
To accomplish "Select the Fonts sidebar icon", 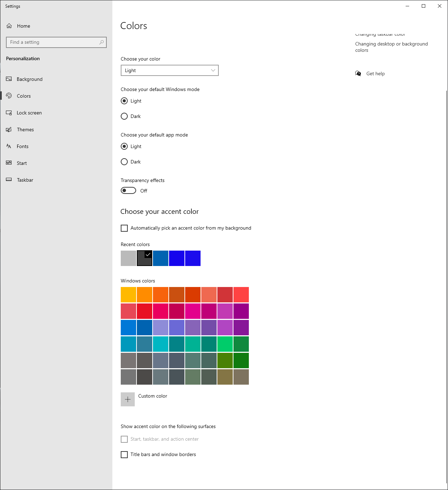I will [9, 146].
